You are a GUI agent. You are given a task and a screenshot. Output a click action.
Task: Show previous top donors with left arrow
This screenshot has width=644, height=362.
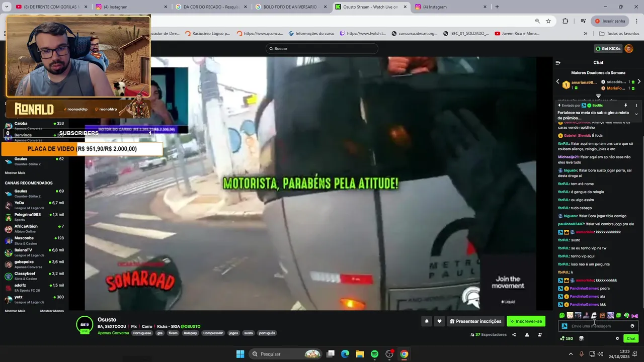pos(557,81)
